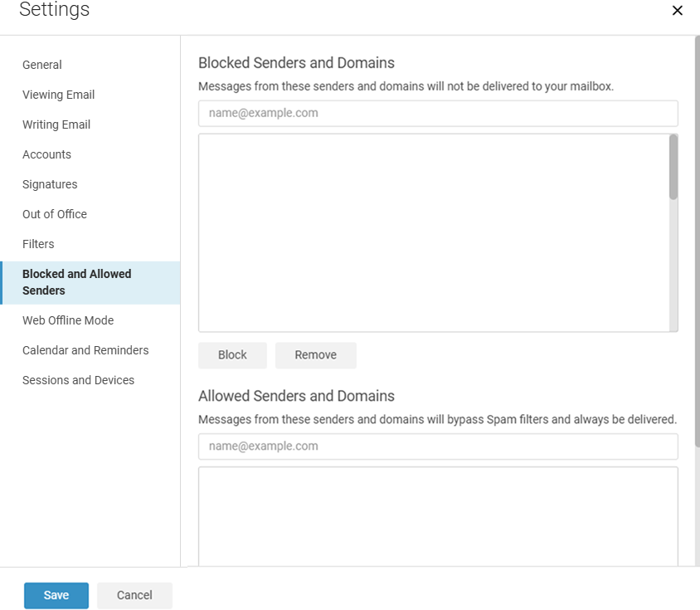Image resolution: width=700 pixels, height=610 pixels.
Task: Go to Viewing Email settings
Action: click(59, 95)
